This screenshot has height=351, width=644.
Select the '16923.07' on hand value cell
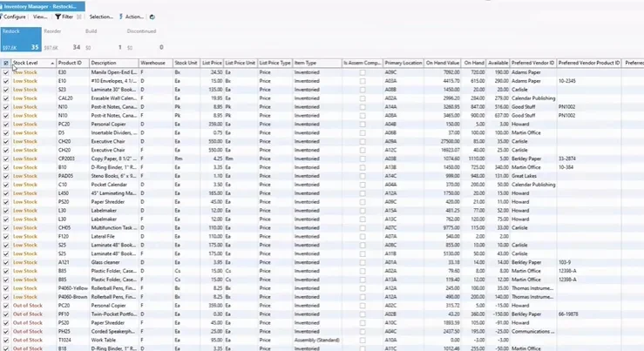tap(443, 150)
